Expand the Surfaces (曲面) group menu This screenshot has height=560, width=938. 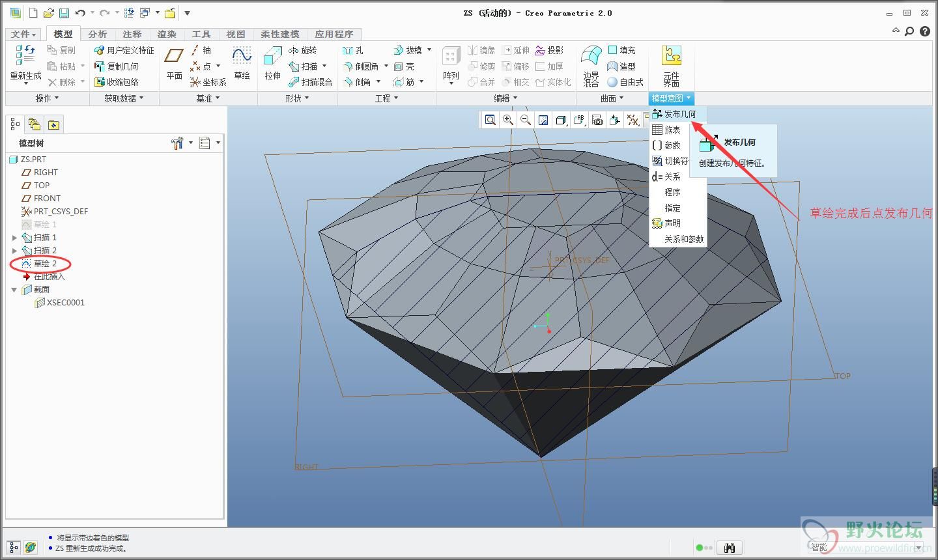(612, 98)
